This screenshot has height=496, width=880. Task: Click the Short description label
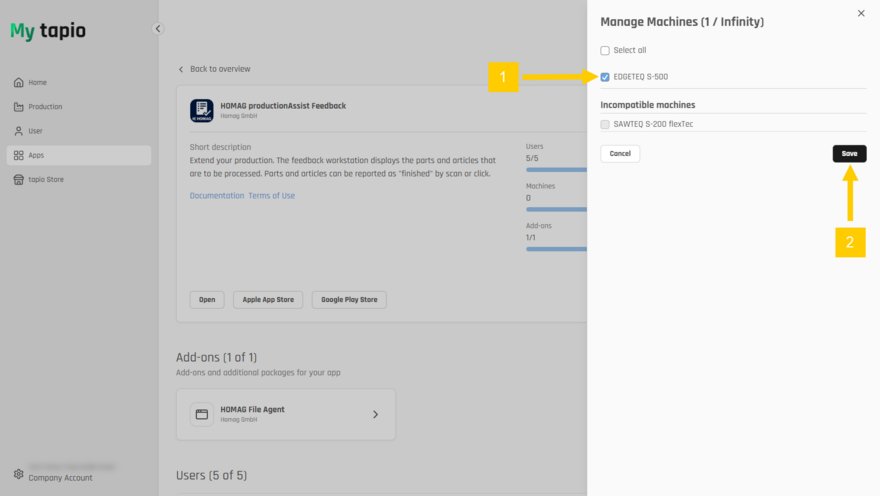(220, 147)
